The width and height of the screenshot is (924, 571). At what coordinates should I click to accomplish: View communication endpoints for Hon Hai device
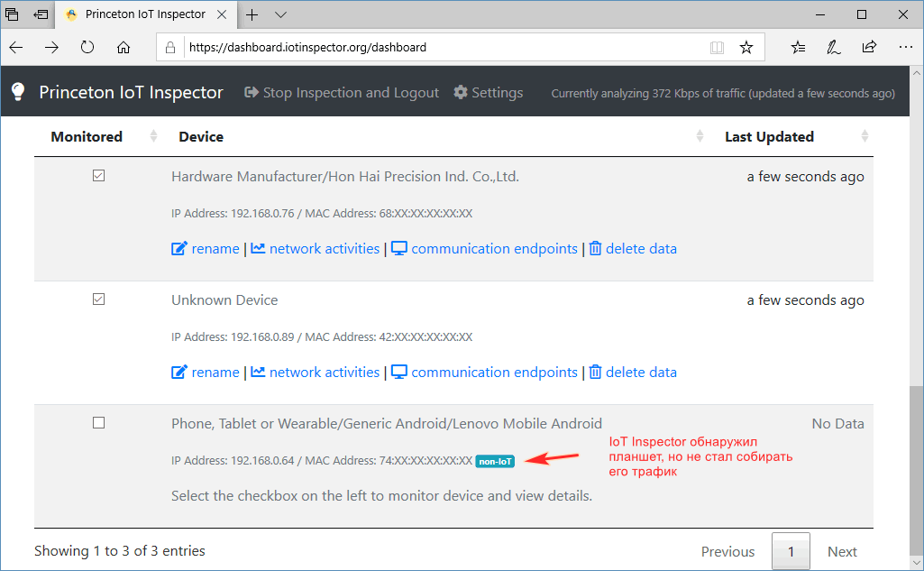coord(484,249)
